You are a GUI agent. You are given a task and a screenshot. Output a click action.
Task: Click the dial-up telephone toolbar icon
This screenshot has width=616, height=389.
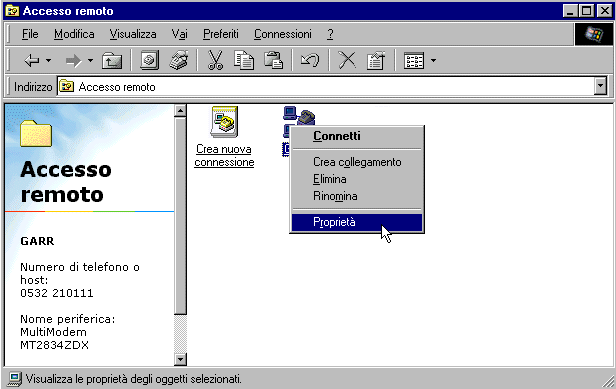(x=179, y=60)
